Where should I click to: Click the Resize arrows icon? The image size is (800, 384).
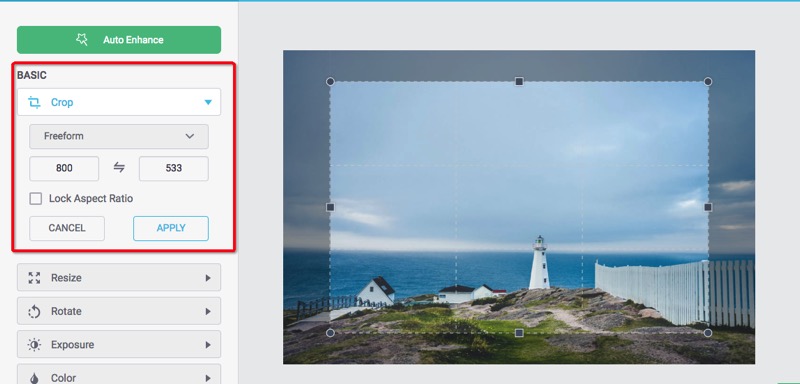(x=34, y=278)
